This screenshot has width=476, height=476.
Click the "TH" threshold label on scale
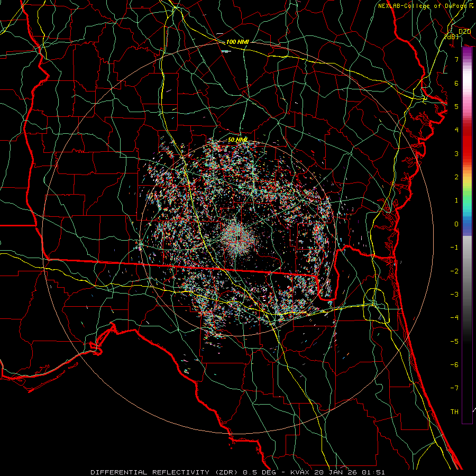(454, 412)
